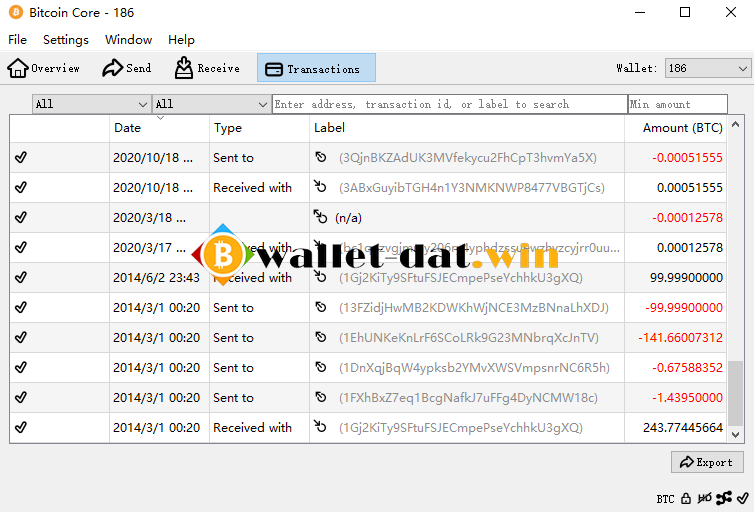754x512 pixels.
Task: Click the sync status checkmark icon
Action: tap(743, 499)
